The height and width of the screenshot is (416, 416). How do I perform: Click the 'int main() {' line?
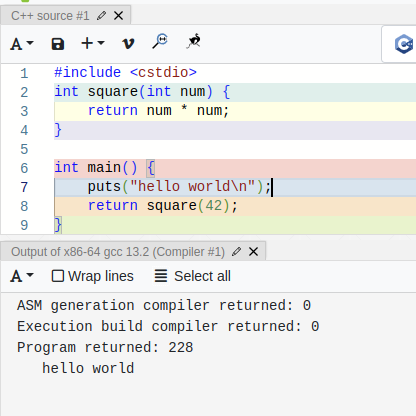[105, 168]
